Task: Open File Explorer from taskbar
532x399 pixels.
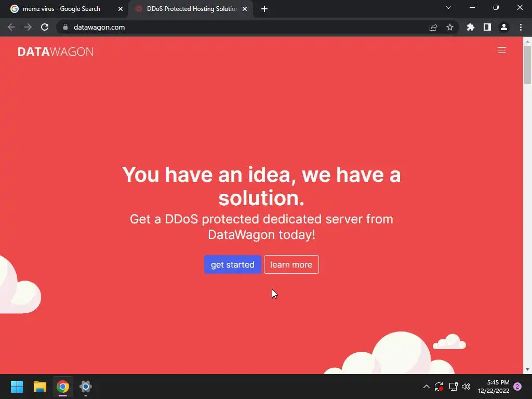Action: click(40, 387)
